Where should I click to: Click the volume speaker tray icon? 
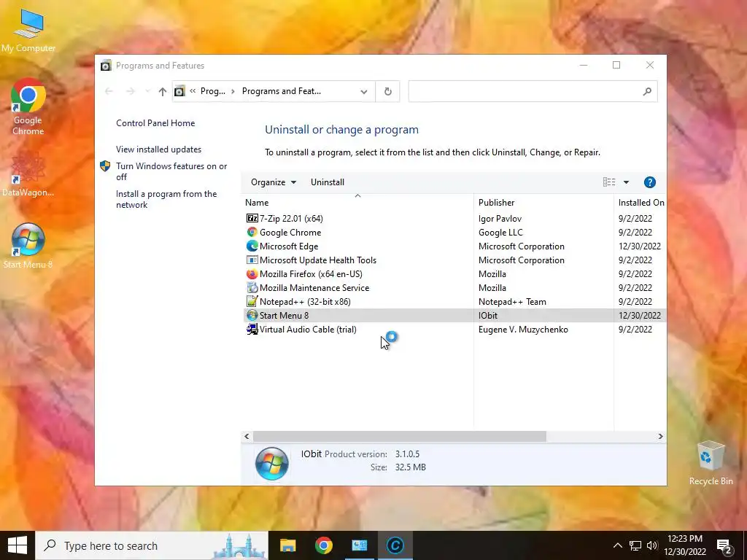652,545
